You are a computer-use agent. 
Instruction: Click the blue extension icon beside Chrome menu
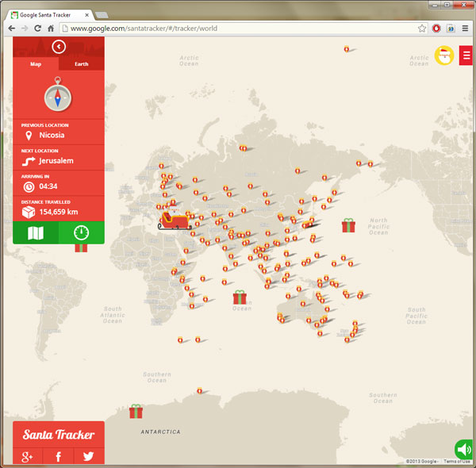451,29
